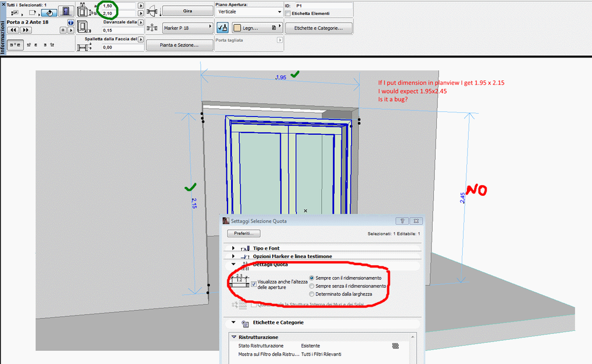592x364 pixels.
Task: Click the arrow next to height value 2,10
Action: click(x=140, y=13)
